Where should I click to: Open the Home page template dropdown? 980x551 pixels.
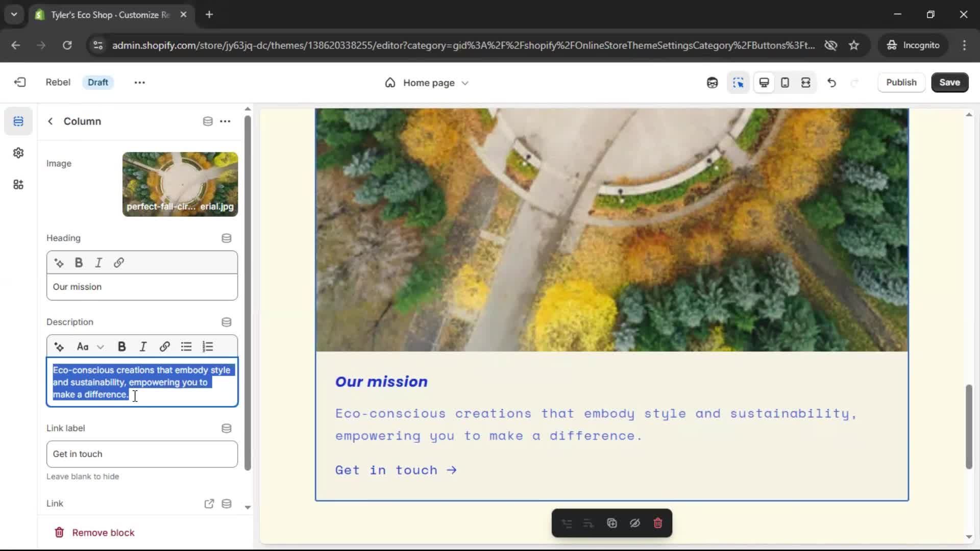point(427,83)
